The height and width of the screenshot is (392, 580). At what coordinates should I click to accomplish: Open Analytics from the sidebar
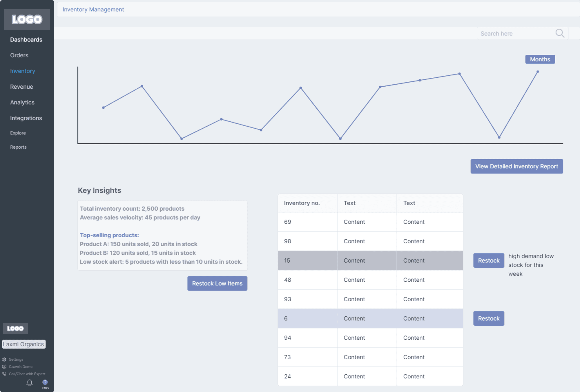click(22, 102)
